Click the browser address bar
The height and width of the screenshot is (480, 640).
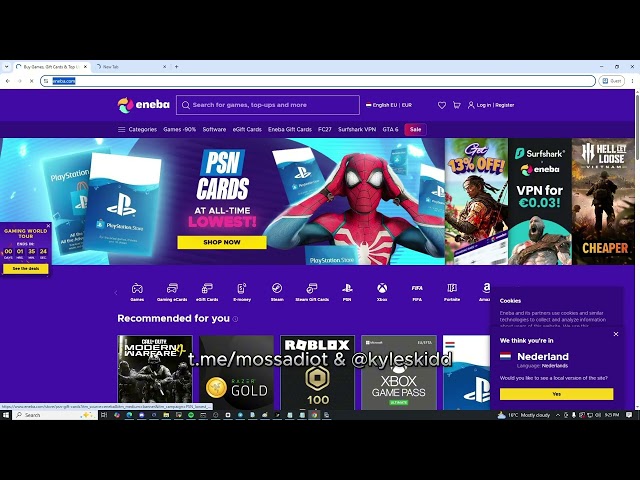318,81
